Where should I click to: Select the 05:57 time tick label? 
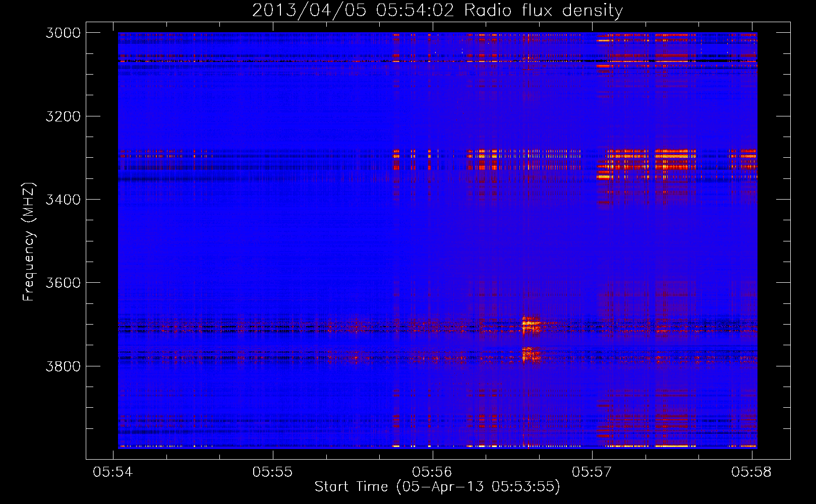coord(592,472)
